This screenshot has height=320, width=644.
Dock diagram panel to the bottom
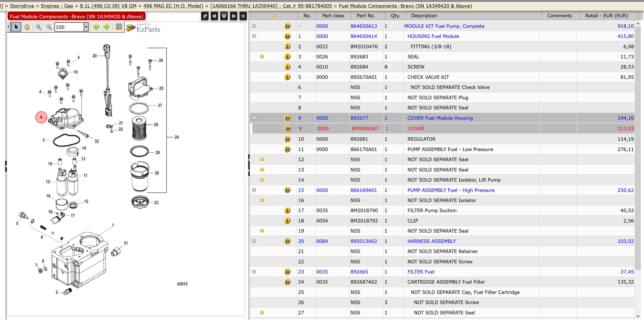[224, 16]
